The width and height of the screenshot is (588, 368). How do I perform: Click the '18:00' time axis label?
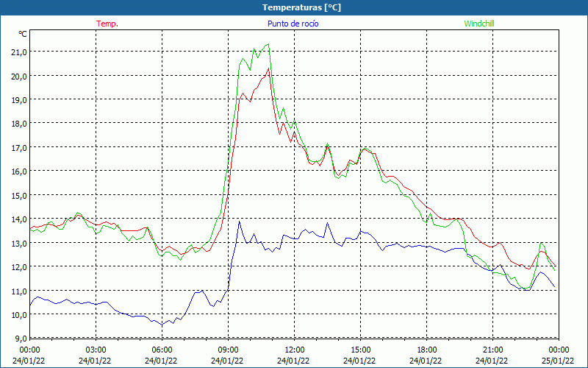click(427, 350)
